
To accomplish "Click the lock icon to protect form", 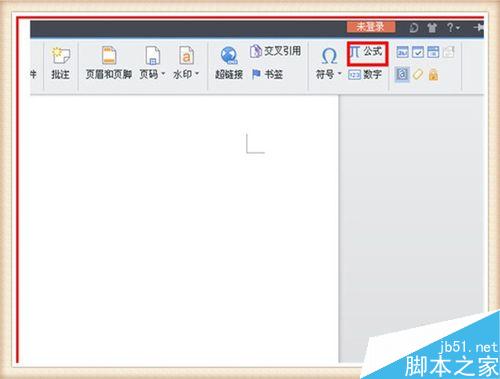I will tap(433, 75).
